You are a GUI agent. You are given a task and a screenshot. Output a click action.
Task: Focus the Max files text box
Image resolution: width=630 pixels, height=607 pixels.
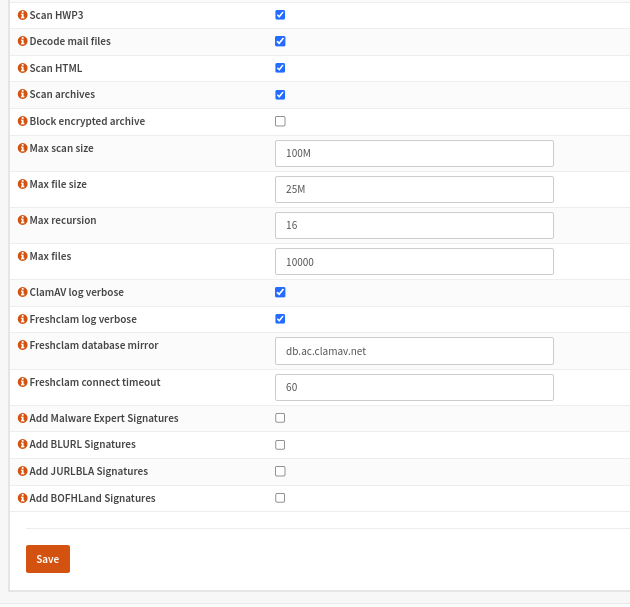coord(413,262)
